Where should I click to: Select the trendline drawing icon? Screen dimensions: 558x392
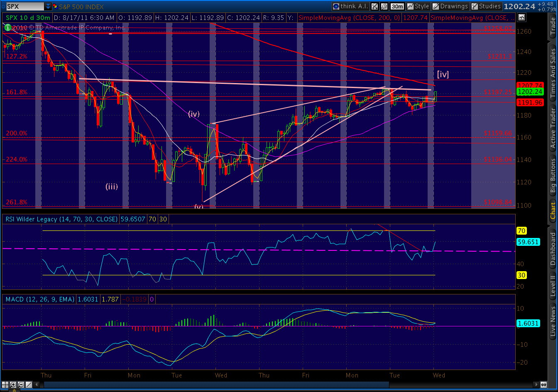point(29,385)
